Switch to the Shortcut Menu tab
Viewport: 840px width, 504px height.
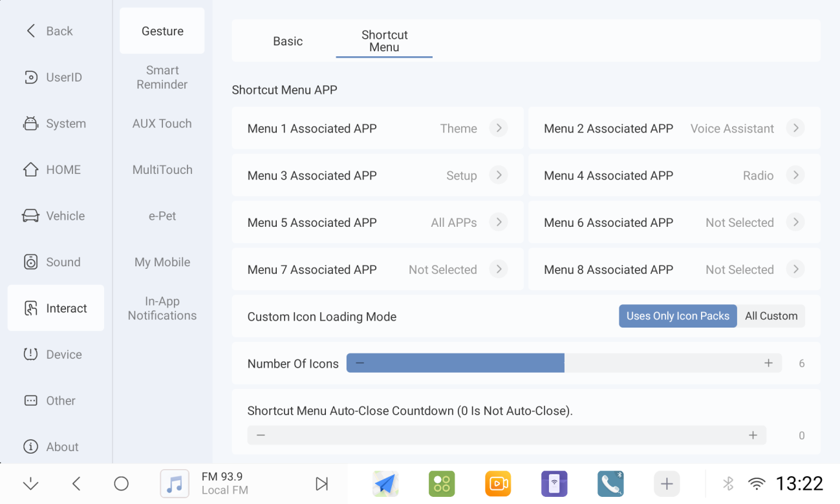(x=384, y=41)
